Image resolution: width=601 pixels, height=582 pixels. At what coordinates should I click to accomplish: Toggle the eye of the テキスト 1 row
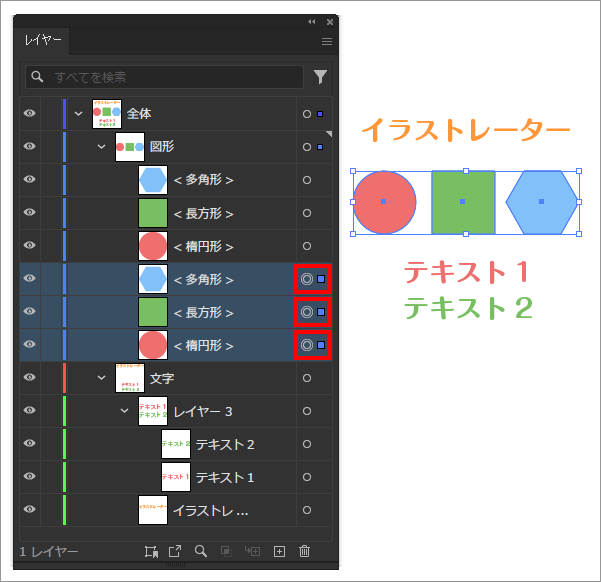pyautogui.click(x=30, y=476)
